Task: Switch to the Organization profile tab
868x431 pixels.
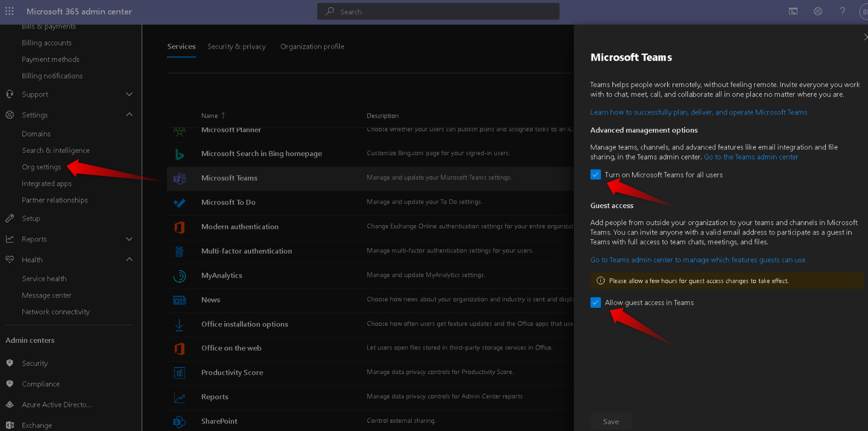Action: (x=313, y=47)
